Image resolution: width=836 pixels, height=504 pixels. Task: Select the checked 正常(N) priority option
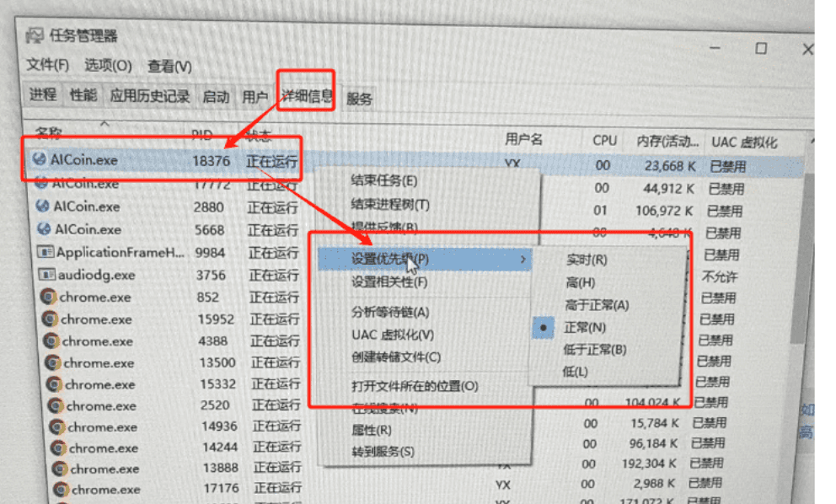coord(584,328)
